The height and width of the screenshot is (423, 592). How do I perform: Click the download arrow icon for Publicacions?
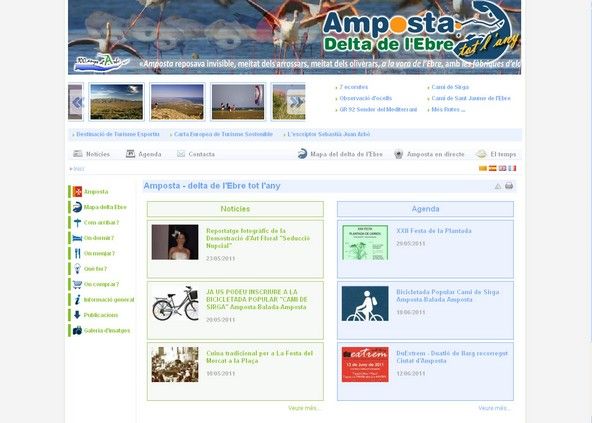77,315
